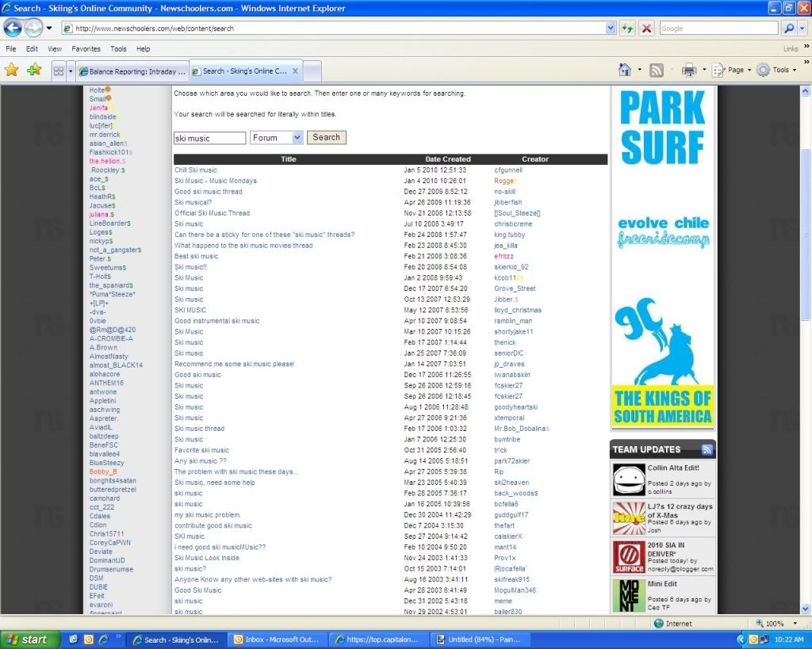The width and height of the screenshot is (812, 649).
Task: Open the Tools toolbar dropdown
Action: click(779, 70)
